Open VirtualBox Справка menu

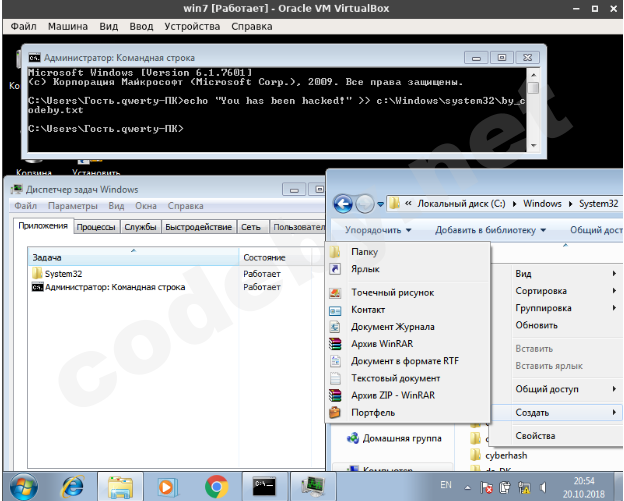(252, 26)
